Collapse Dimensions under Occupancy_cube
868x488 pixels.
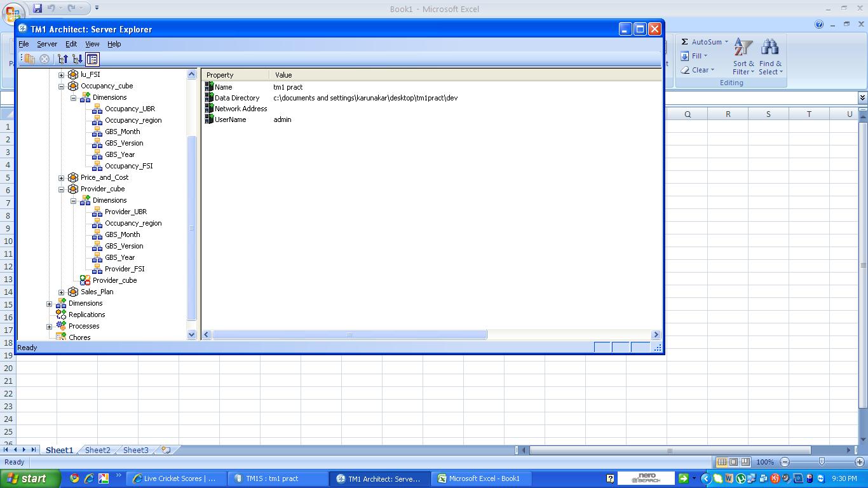[x=74, y=97]
